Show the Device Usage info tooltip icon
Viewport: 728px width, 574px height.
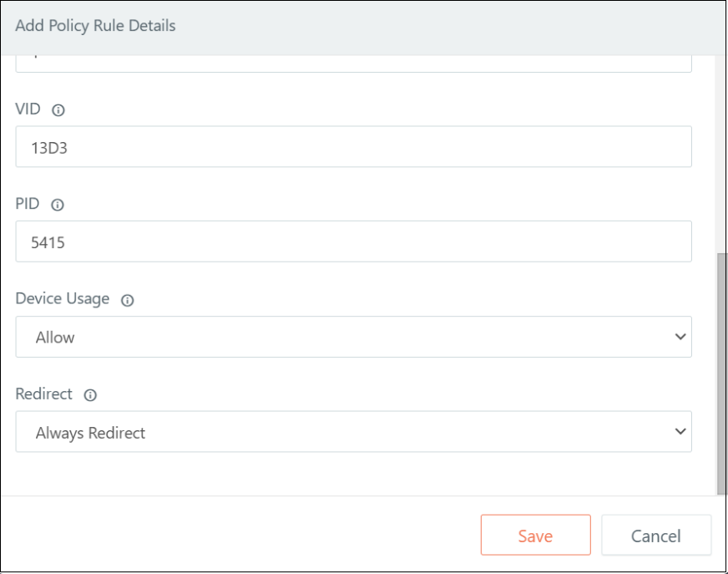tap(127, 300)
